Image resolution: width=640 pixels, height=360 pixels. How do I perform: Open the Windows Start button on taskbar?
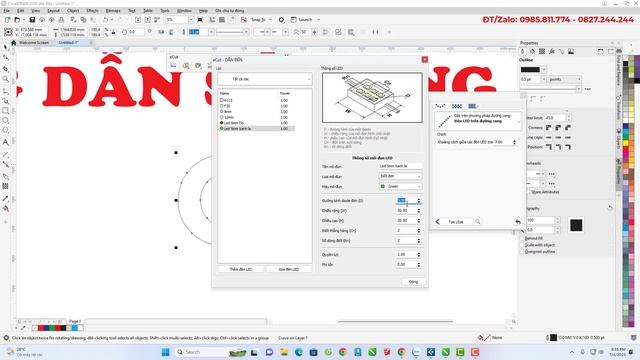pyautogui.click(x=165, y=352)
